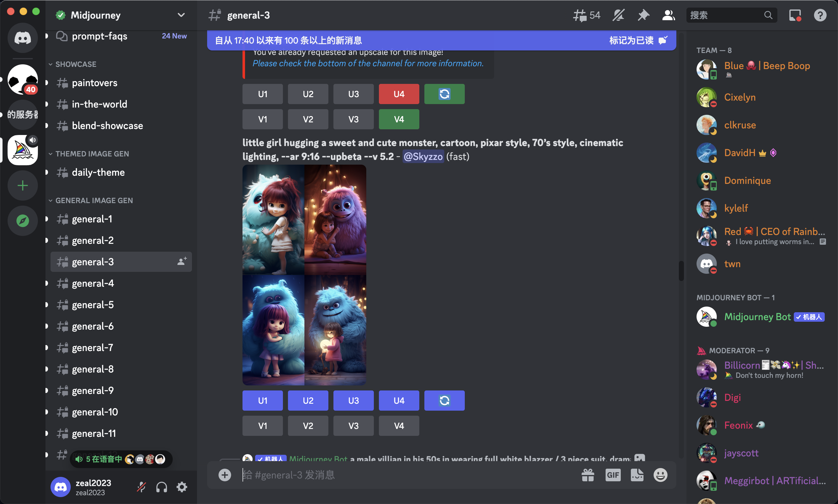Open the emoji picker smiley
The height and width of the screenshot is (504, 838).
coord(660,475)
